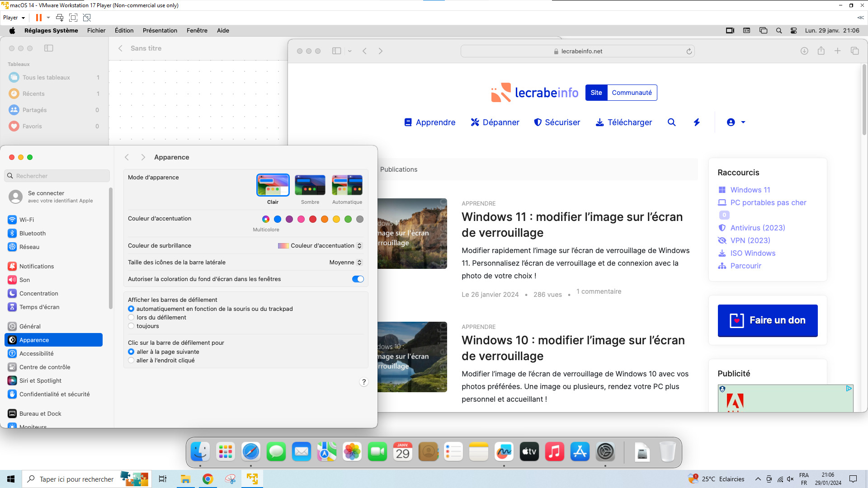The image size is (868, 488).
Task: Choose the blue accent color
Action: tap(278, 219)
